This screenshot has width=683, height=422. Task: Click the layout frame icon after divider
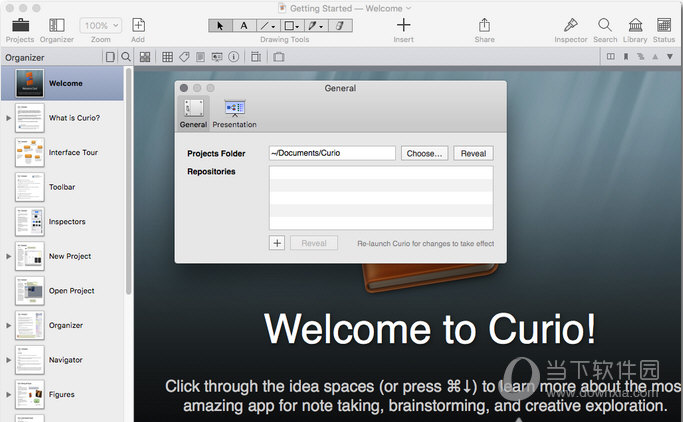pyautogui.click(x=256, y=57)
